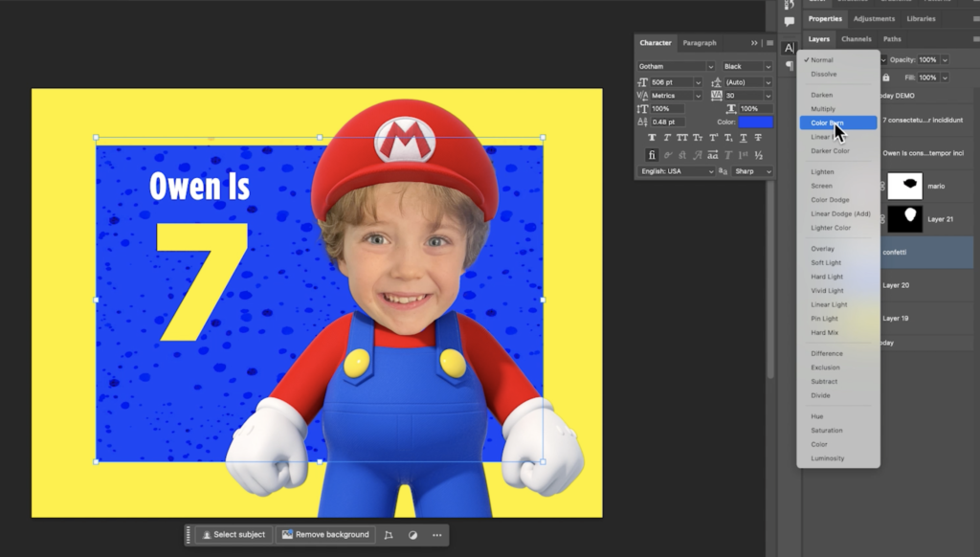Switch to Channels tab

pyautogui.click(x=857, y=38)
